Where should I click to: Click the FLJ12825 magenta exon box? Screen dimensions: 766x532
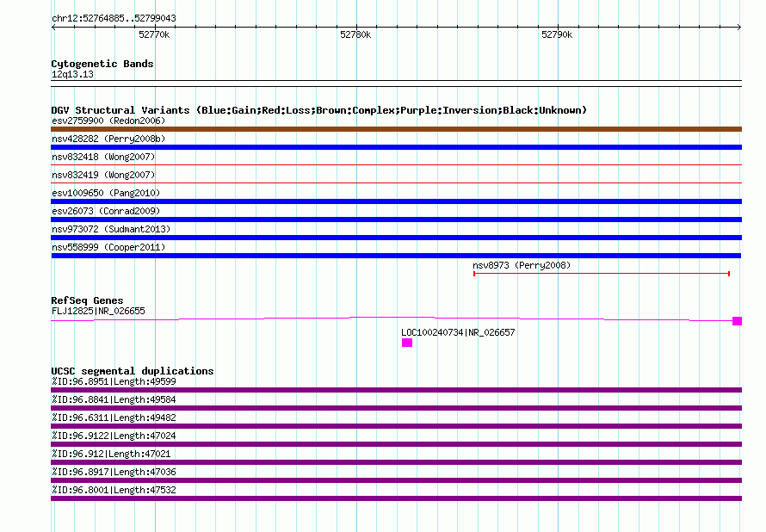[x=738, y=321]
